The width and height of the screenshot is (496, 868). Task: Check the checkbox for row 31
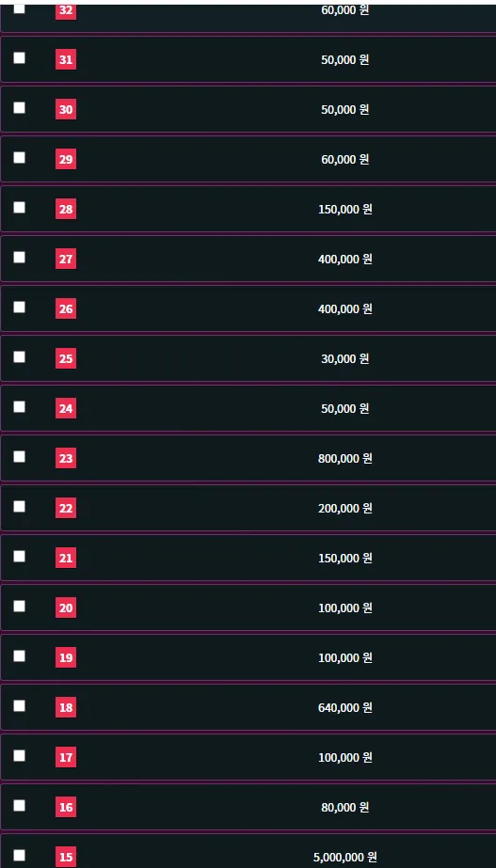tap(20, 57)
